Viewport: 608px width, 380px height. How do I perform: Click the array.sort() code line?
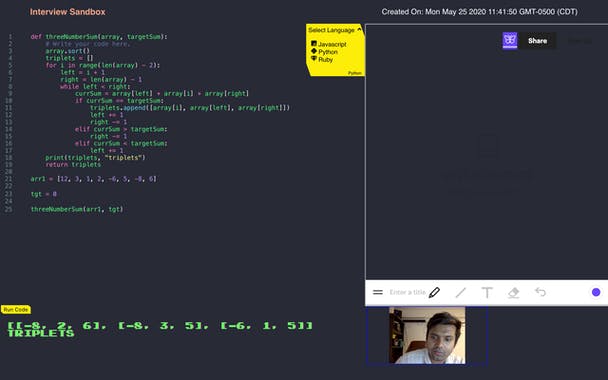tap(67, 51)
